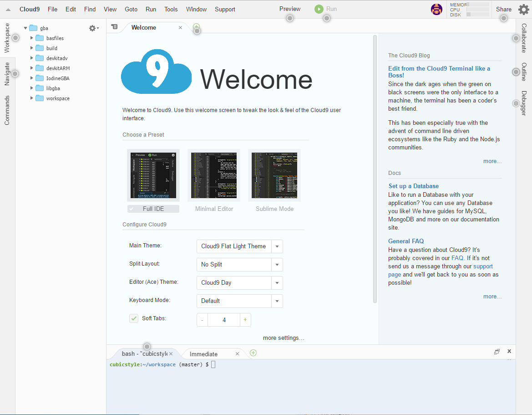Click the CPU usage bar
Screen dimensions: 532x415
(x=478, y=10)
